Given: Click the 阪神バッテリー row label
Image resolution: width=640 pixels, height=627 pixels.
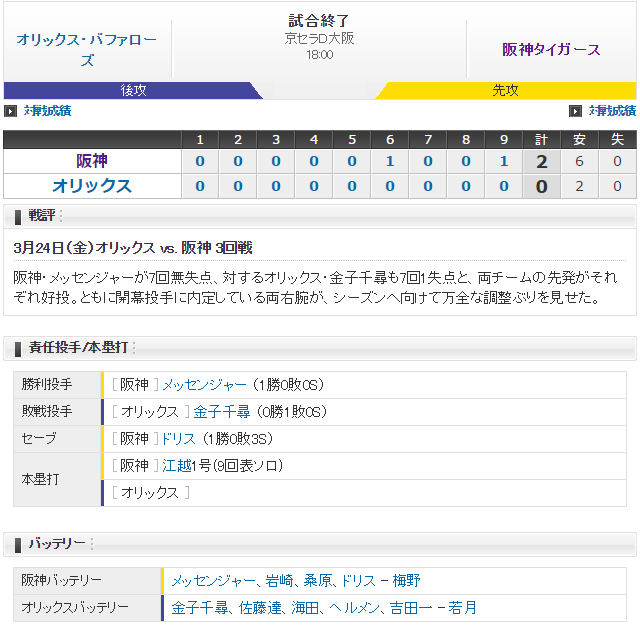Looking at the screenshot, I should click(x=62, y=580).
